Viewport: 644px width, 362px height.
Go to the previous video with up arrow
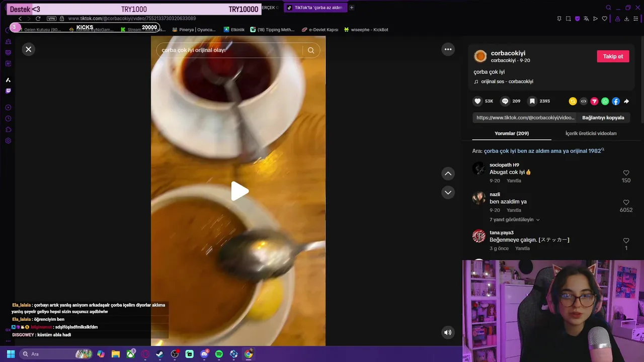(448, 173)
